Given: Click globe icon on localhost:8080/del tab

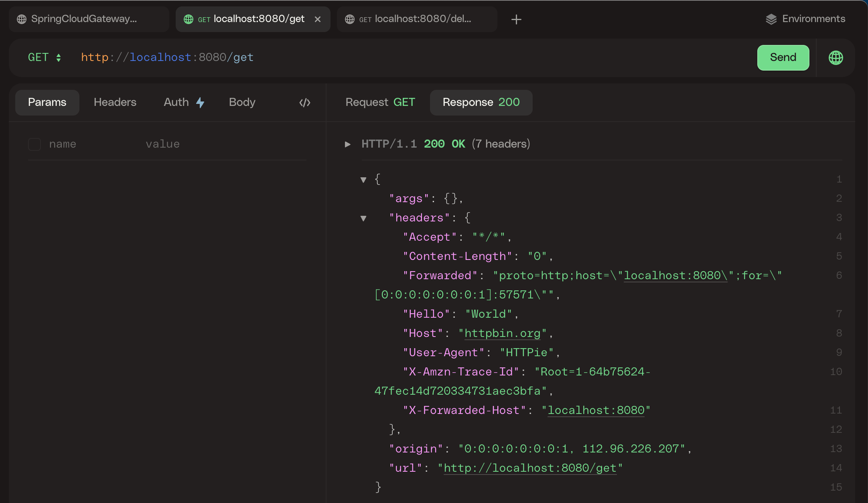Looking at the screenshot, I should pyautogui.click(x=350, y=19).
